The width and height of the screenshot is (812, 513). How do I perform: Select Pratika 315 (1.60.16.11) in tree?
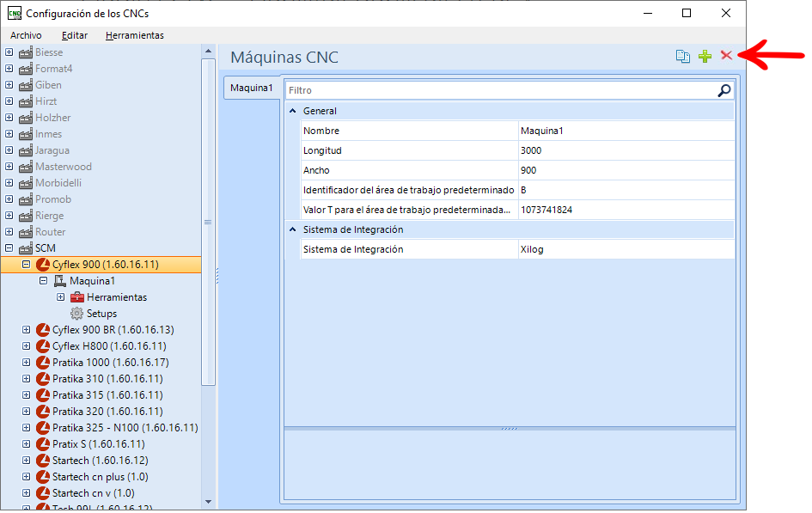(x=107, y=395)
